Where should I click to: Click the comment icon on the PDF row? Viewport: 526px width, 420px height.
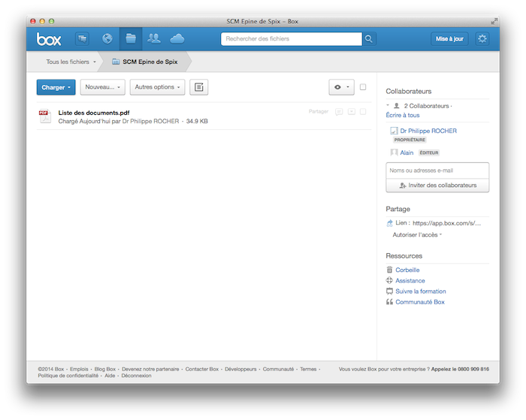click(340, 112)
